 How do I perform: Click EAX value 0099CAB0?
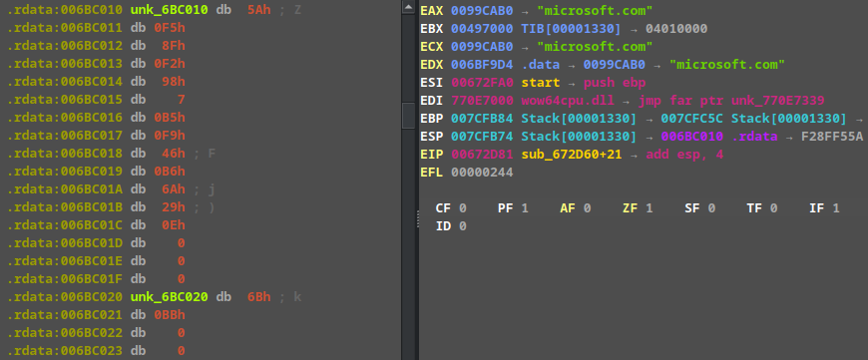482,11
